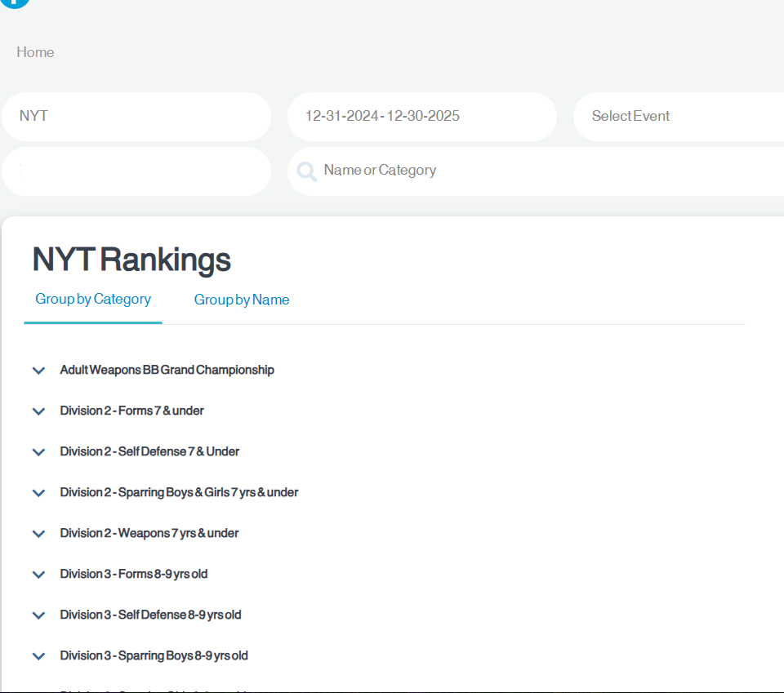The image size is (784, 693).
Task: Switch to Group by Name tab
Action: coord(242,300)
